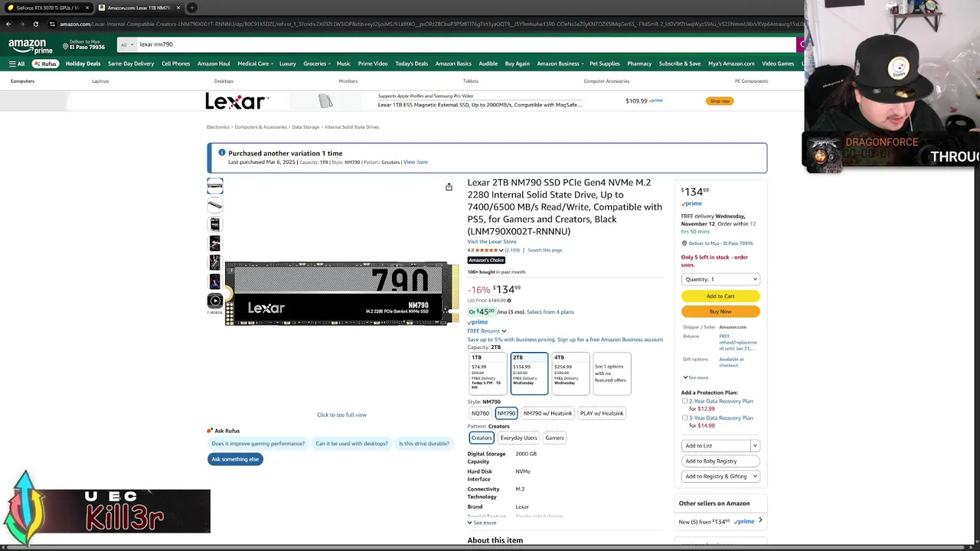980x551 pixels.
Task: Click Select from 4 plans link
Action: point(550,312)
